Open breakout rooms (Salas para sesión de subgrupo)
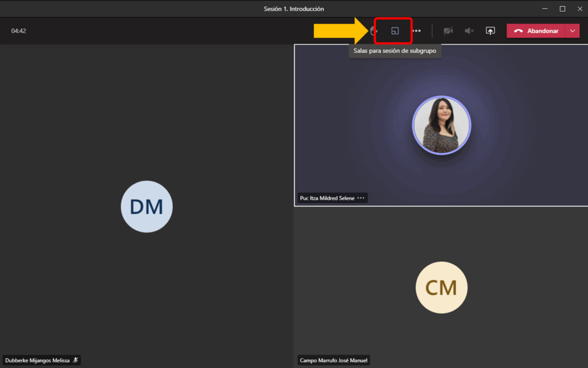Viewport: 588px width, 368px height. point(394,31)
